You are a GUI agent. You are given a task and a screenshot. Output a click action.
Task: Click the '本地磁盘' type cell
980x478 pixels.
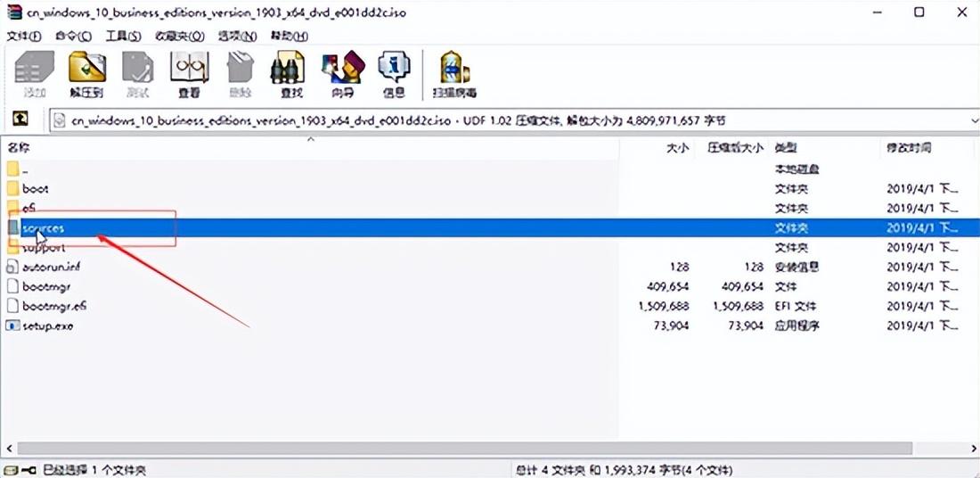coord(796,169)
